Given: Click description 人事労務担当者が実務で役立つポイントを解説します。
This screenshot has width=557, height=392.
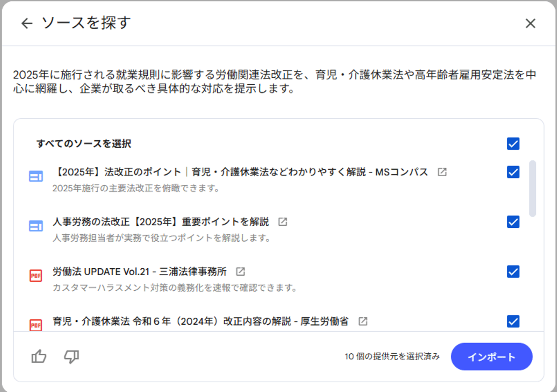Looking at the screenshot, I should coord(162,238).
